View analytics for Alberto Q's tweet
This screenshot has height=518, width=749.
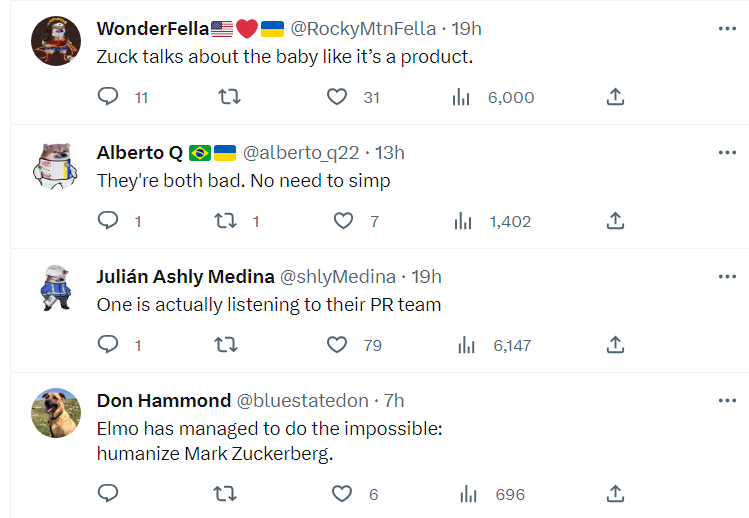(x=463, y=221)
